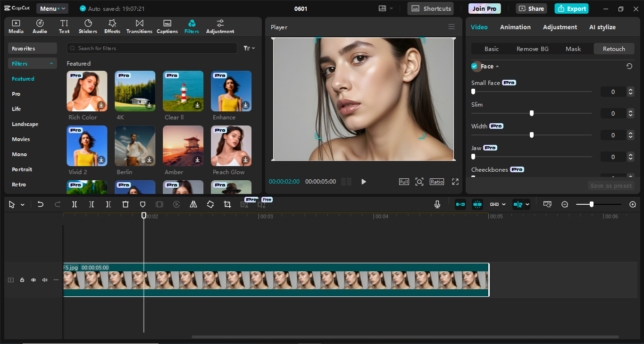Click the zoom out icon above the timeline

[565, 204]
